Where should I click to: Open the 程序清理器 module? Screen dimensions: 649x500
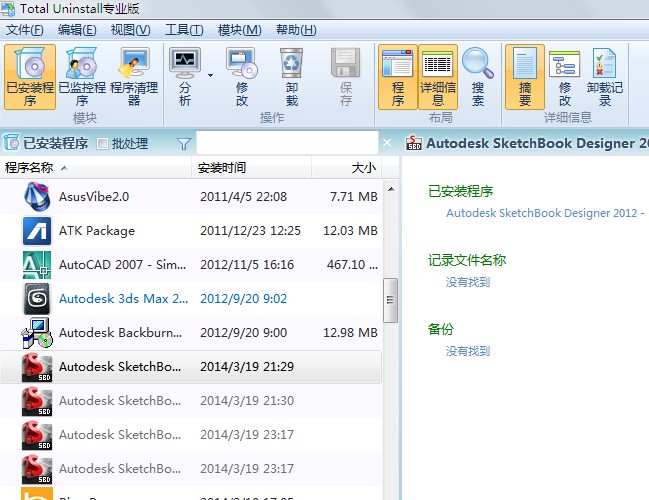(134, 77)
